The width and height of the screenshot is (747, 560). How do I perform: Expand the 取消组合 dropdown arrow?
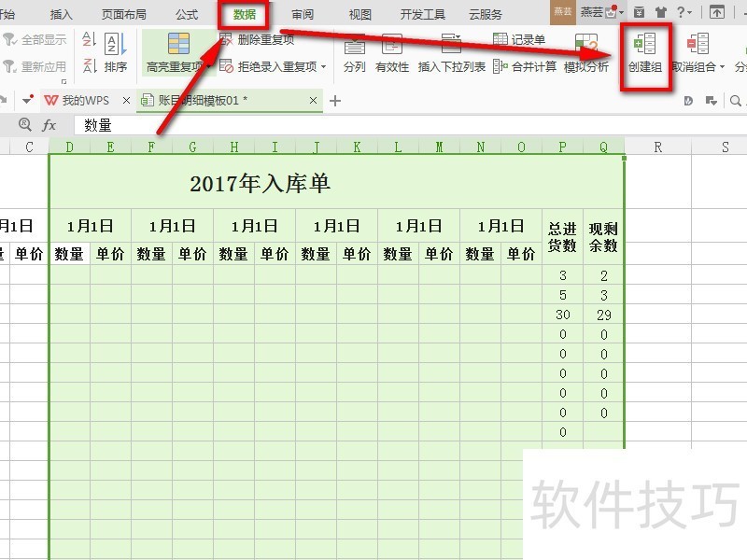[x=722, y=67]
